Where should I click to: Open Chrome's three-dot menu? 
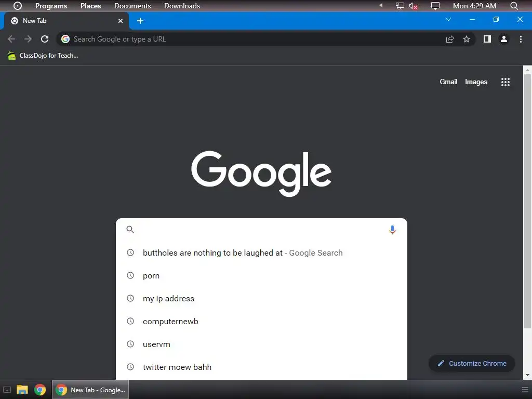521,39
